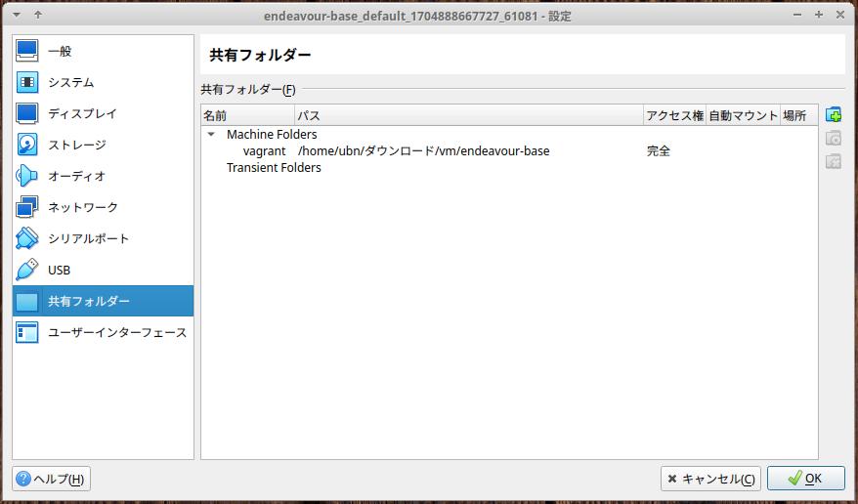Image resolution: width=858 pixels, height=504 pixels.
Task: Go to the ディスプレイ settings page
Action: (103, 113)
